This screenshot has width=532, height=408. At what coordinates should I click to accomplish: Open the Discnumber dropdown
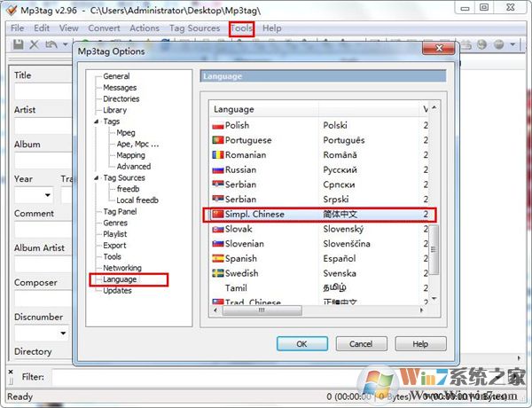click(x=62, y=333)
